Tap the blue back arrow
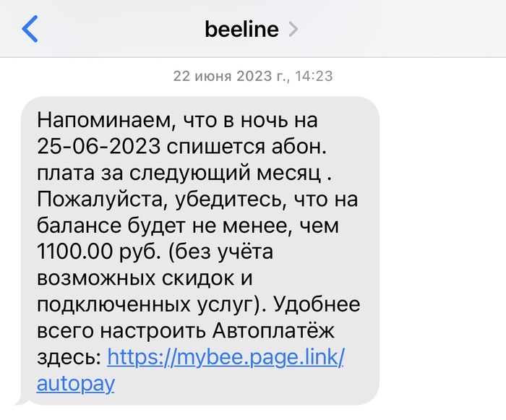Image resolution: width=506 pixels, height=420 pixels. click(x=30, y=29)
